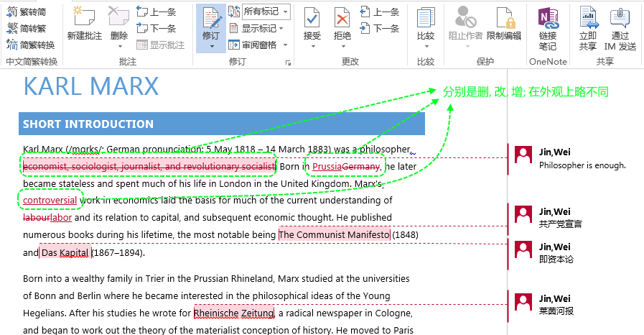Accept the change with 接受 icon
This screenshot has width=644, height=335.
(x=312, y=19)
